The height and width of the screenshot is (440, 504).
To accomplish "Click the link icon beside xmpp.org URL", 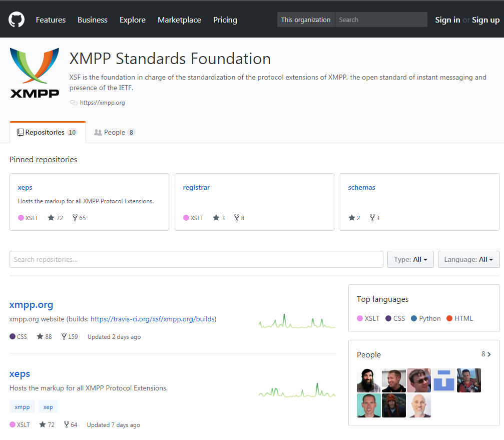I will [74, 103].
